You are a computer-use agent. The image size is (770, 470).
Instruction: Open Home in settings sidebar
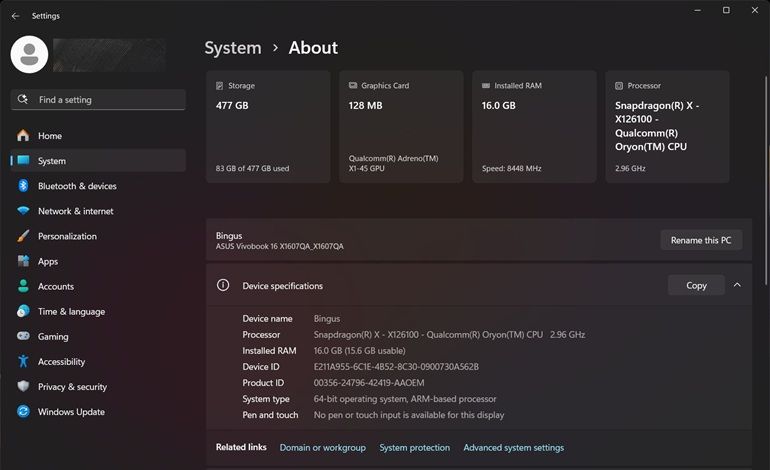click(x=98, y=136)
